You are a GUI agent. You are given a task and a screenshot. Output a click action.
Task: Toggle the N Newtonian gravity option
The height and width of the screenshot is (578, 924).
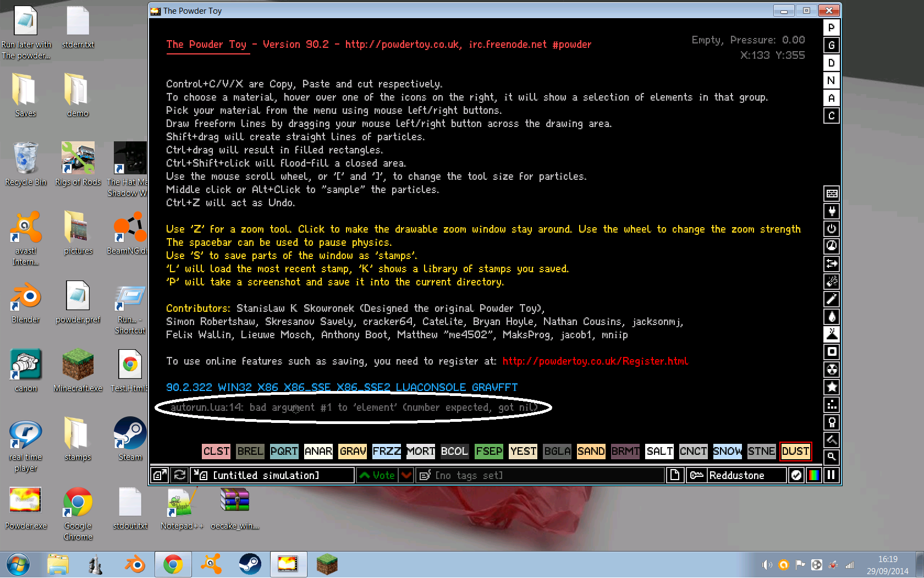832,80
